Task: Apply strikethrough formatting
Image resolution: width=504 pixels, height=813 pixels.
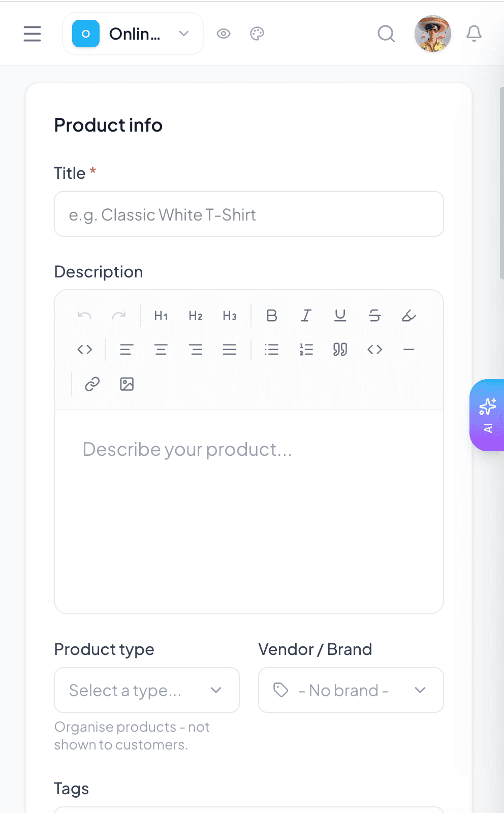Action: 374,315
